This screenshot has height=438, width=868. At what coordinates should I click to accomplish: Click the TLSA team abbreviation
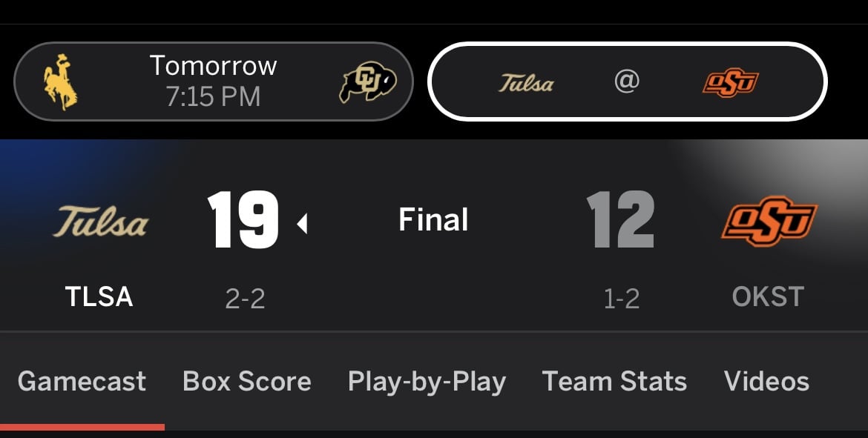[99, 297]
